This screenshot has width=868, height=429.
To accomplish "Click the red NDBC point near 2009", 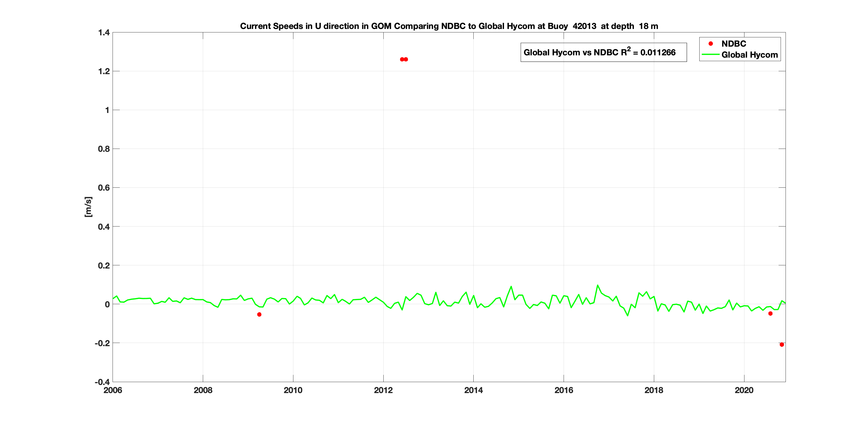I will 259,314.
